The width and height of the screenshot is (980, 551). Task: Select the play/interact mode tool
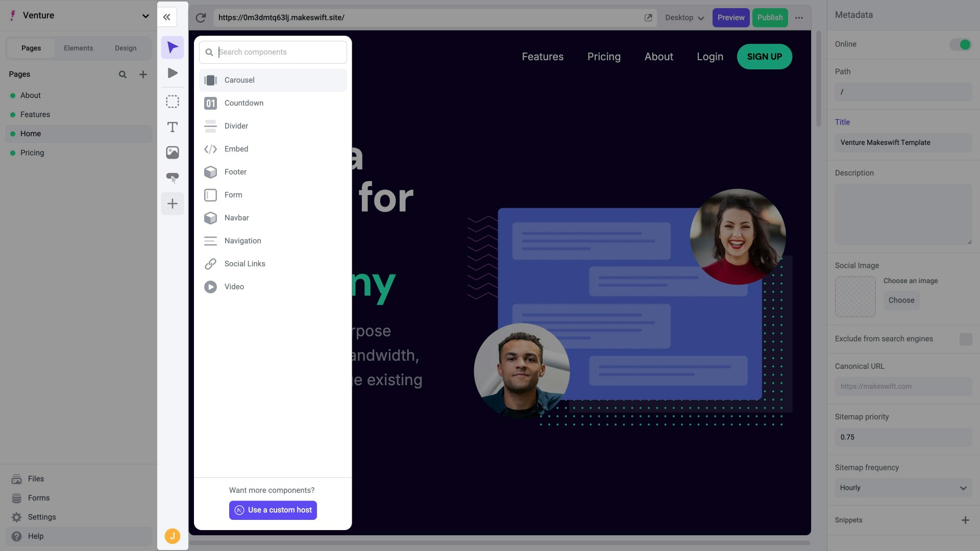(x=173, y=73)
